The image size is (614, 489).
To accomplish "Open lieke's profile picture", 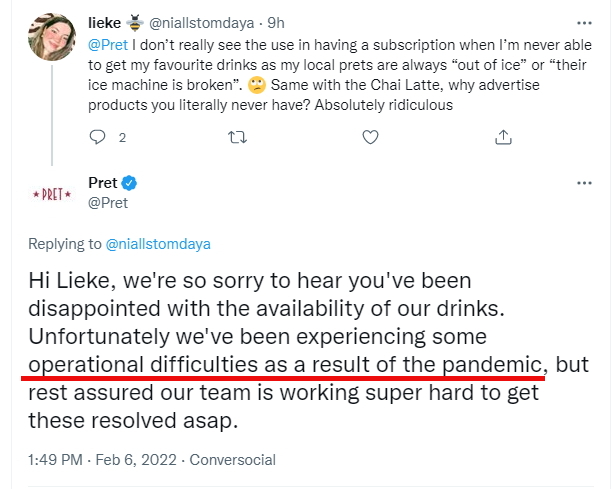I will (53, 38).
